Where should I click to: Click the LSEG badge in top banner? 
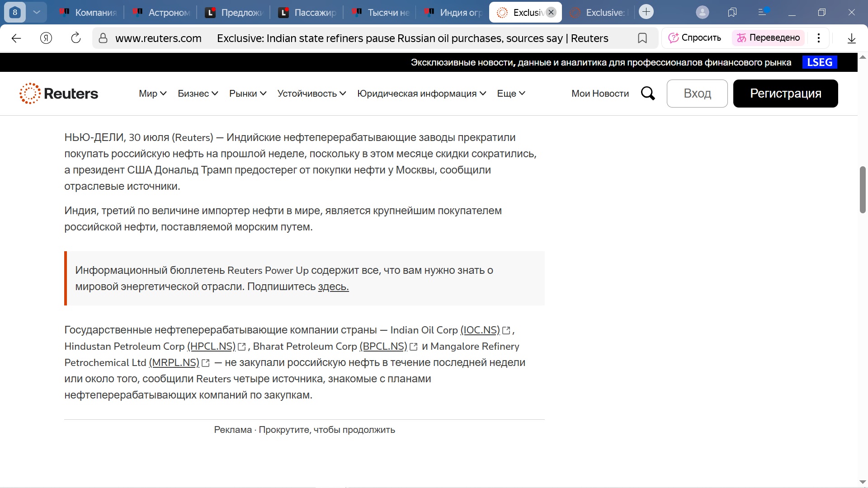point(820,62)
